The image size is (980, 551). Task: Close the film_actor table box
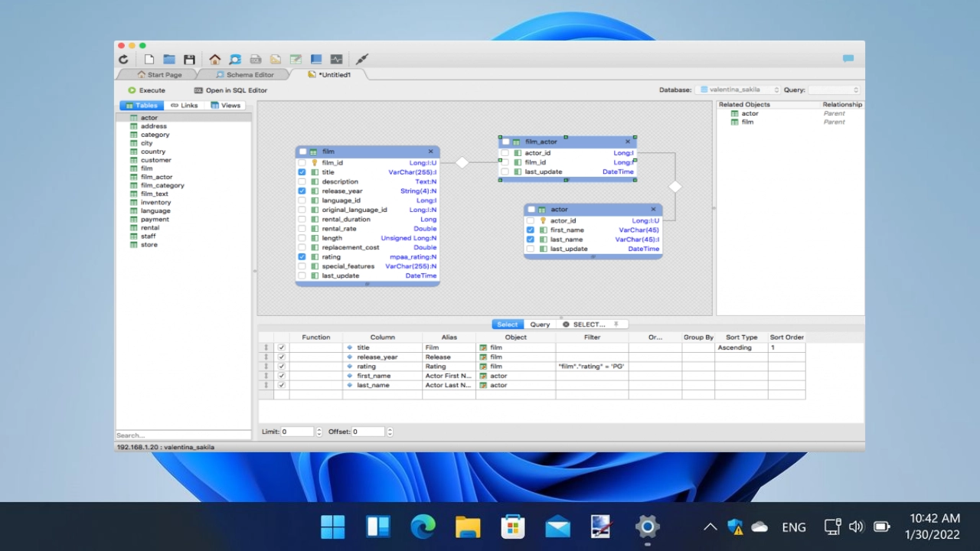[x=628, y=142]
